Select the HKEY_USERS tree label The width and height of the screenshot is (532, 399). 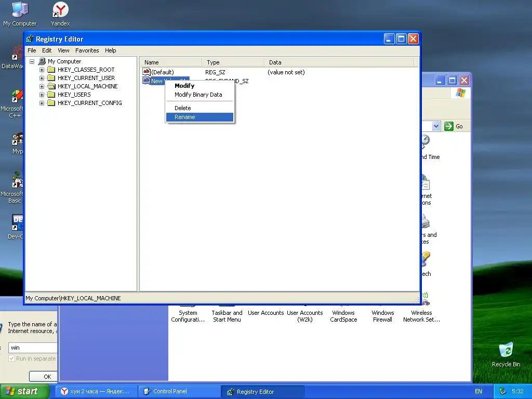point(74,95)
